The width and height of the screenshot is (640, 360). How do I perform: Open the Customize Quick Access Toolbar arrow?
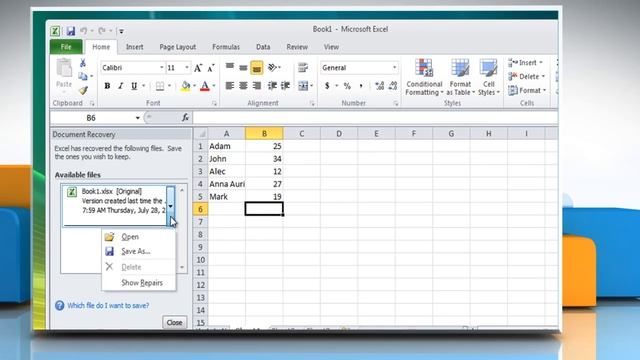pos(121,31)
